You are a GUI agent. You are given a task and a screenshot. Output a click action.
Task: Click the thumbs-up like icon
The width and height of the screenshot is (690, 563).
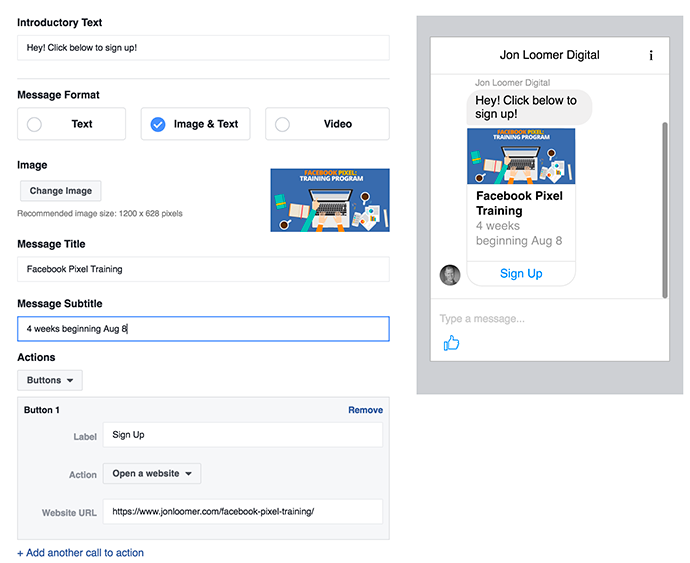pyautogui.click(x=451, y=343)
